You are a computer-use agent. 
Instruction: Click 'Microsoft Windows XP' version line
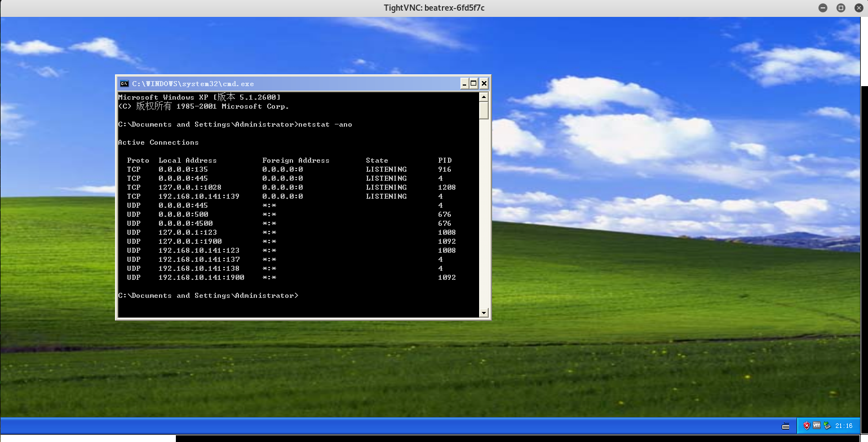[x=199, y=97]
